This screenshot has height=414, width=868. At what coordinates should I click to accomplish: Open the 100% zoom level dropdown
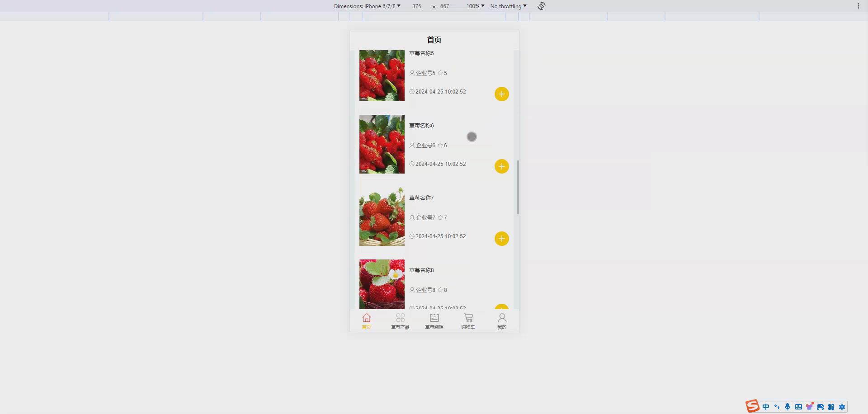click(474, 6)
